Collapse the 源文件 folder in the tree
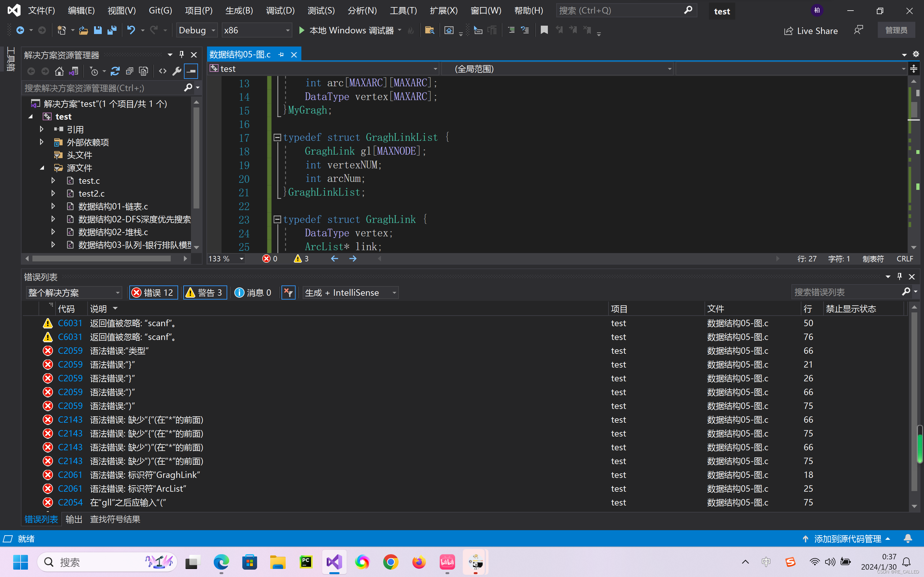 (42, 168)
